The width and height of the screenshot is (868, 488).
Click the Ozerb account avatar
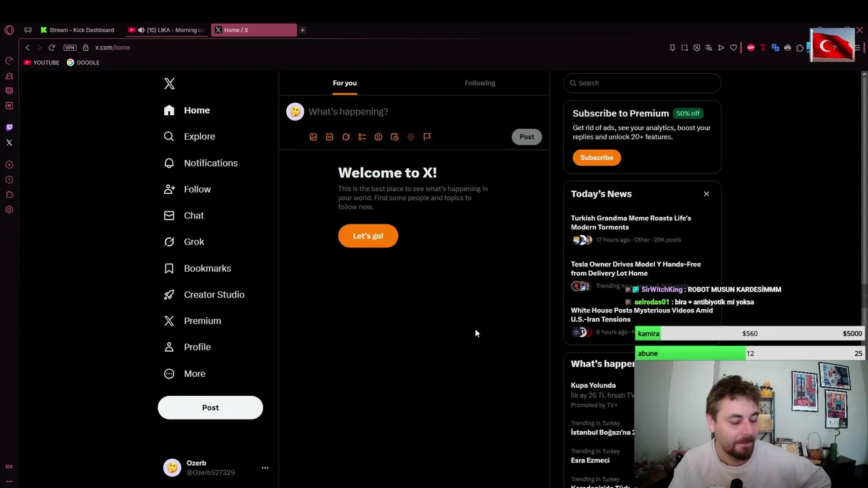click(x=172, y=468)
